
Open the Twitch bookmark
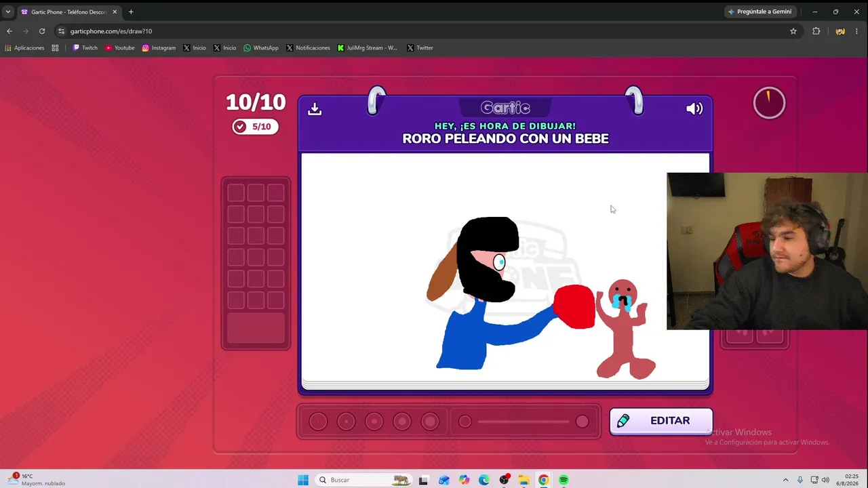click(x=85, y=48)
